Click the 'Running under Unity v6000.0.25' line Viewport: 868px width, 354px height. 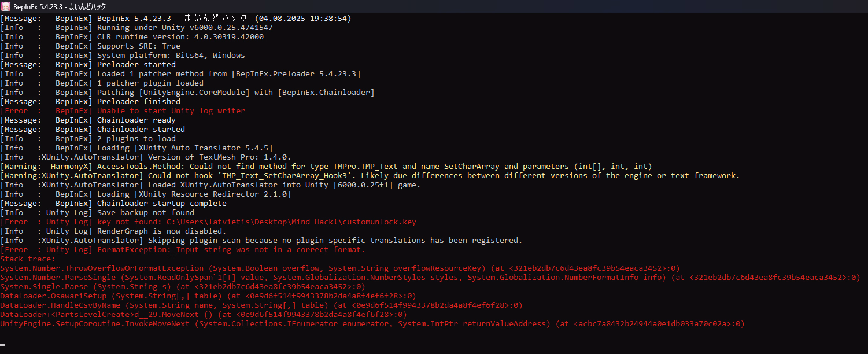[184, 28]
